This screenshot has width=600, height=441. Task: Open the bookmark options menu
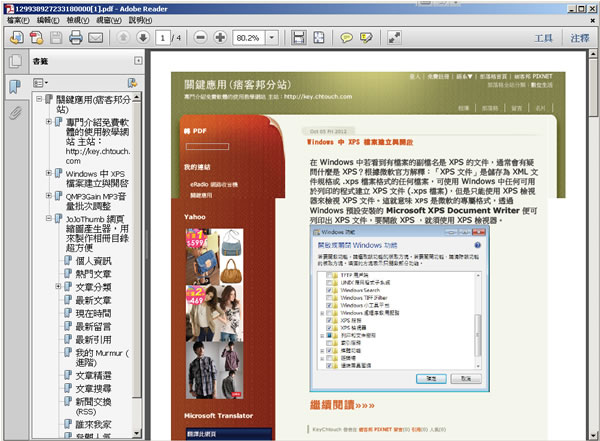tap(40, 83)
